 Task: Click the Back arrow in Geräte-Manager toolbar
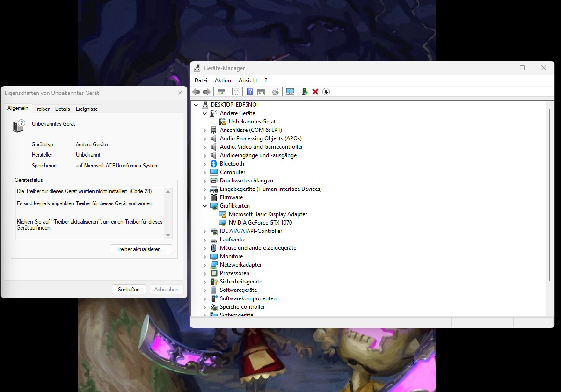(x=196, y=92)
